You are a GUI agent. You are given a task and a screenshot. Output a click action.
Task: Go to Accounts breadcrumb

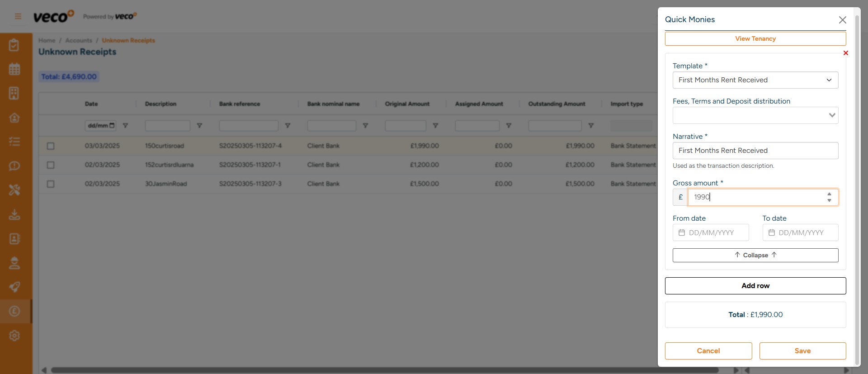click(x=79, y=40)
